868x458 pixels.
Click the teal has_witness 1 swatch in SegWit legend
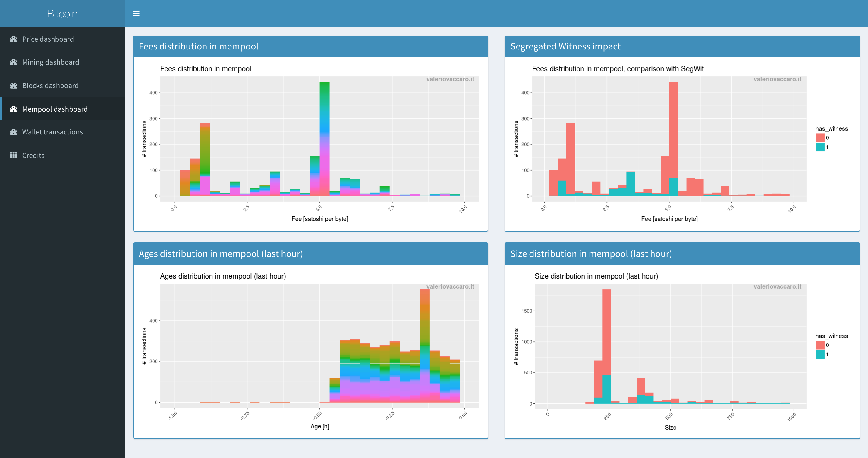[x=820, y=147]
